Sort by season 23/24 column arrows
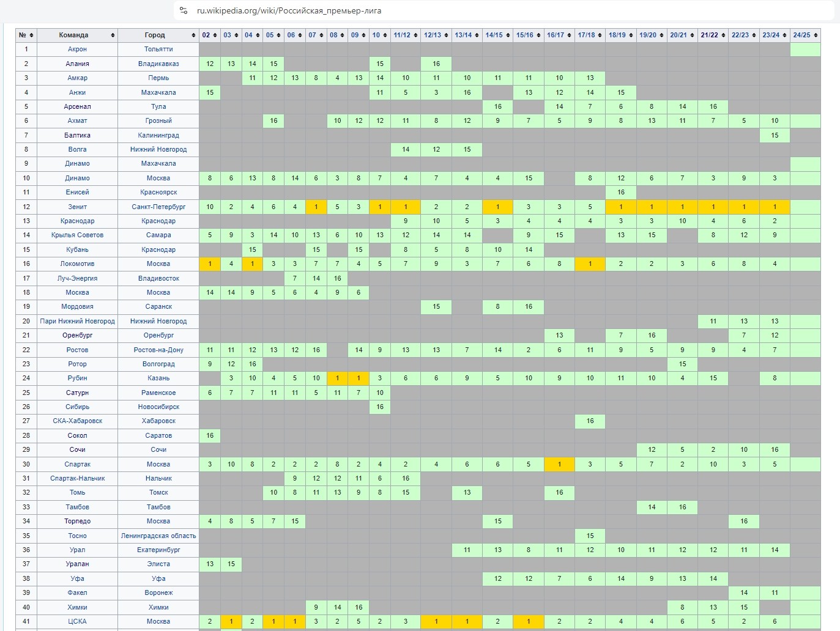The width and height of the screenshot is (840, 631). click(x=784, y=35)
